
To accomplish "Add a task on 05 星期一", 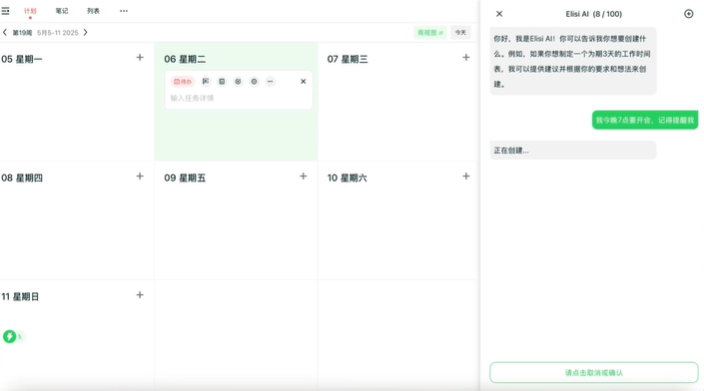I will [140, 57].
